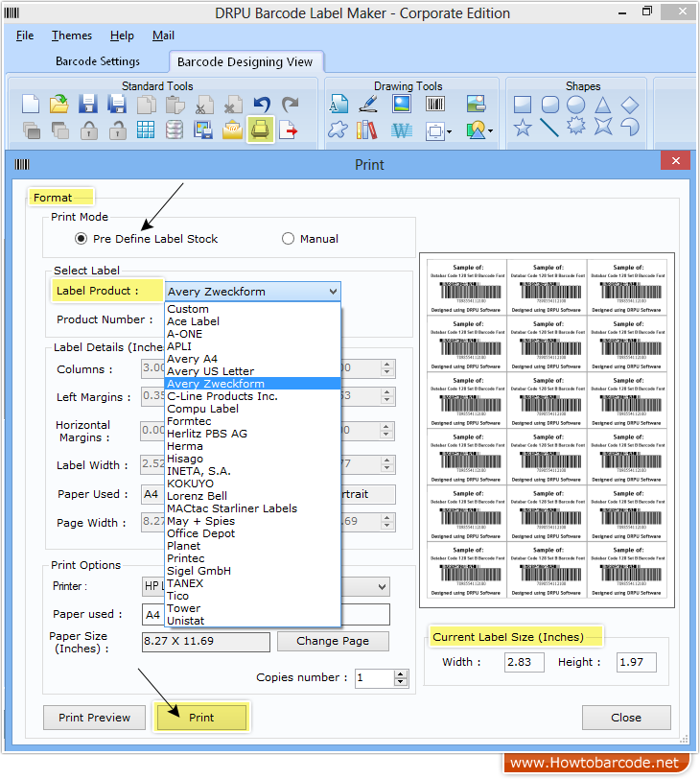This screenshot has height=779, width=700.
Task: Open the shapes tool dropdown in Drawing Tools
Action: 491,131
